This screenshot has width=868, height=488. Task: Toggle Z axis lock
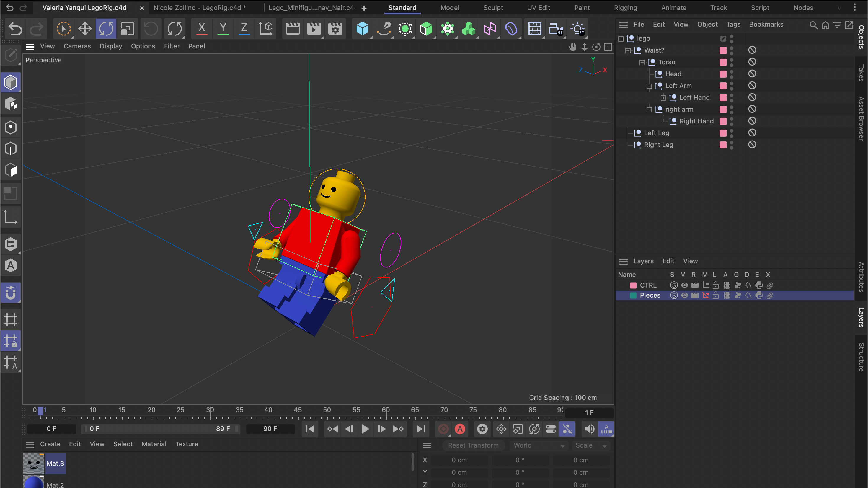tap(244, 29)
